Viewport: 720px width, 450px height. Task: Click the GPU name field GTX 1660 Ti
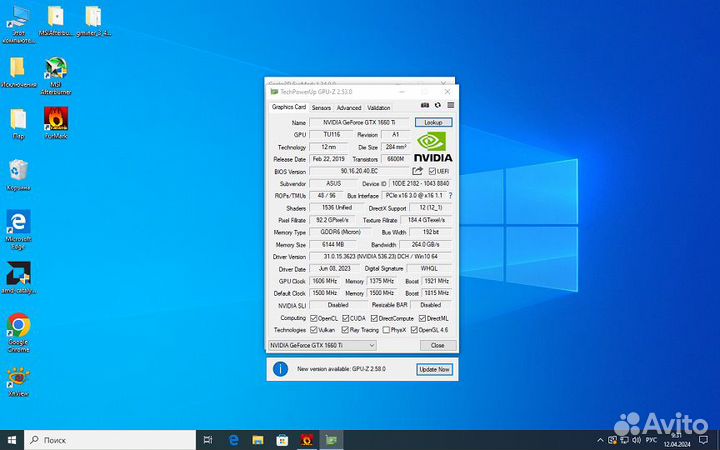point(359,123)
